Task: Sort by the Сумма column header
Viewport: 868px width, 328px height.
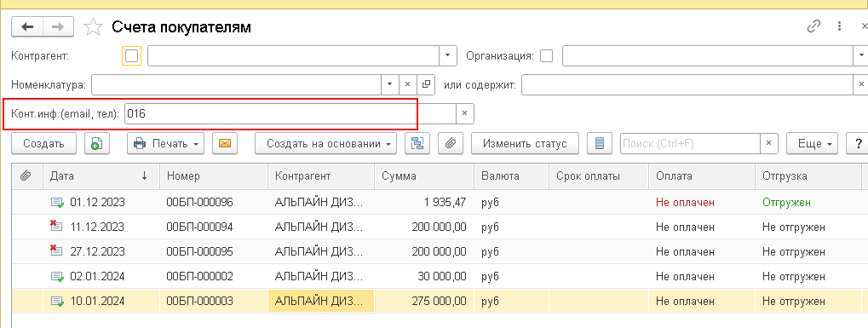Action: (424, 176)
